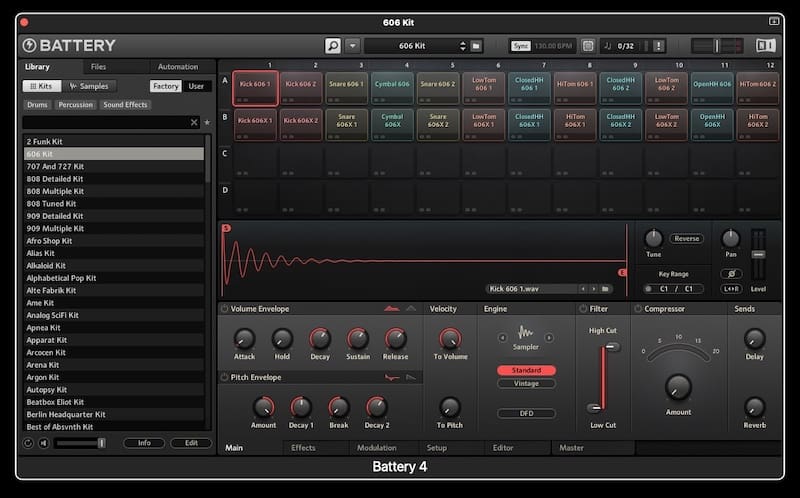Toggle Pitch Envelope power button
Image resolution: width=800 pixels, height=498 pixels.
click(224, 377)
